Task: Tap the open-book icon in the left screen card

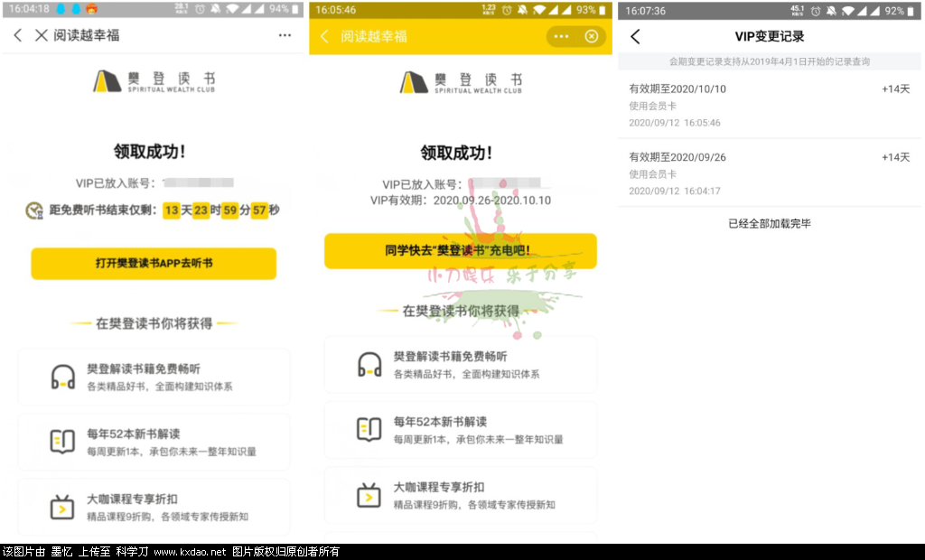Action: (x=62, y=442)
